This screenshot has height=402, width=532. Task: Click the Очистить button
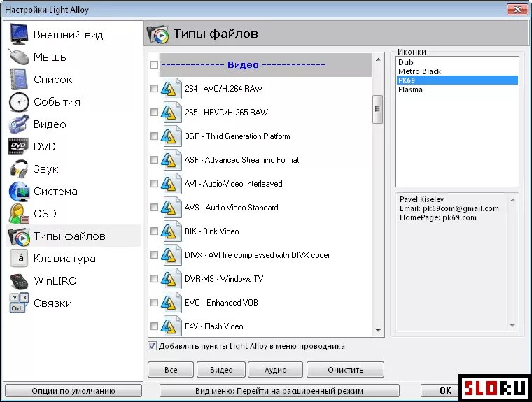pos(345,369)
